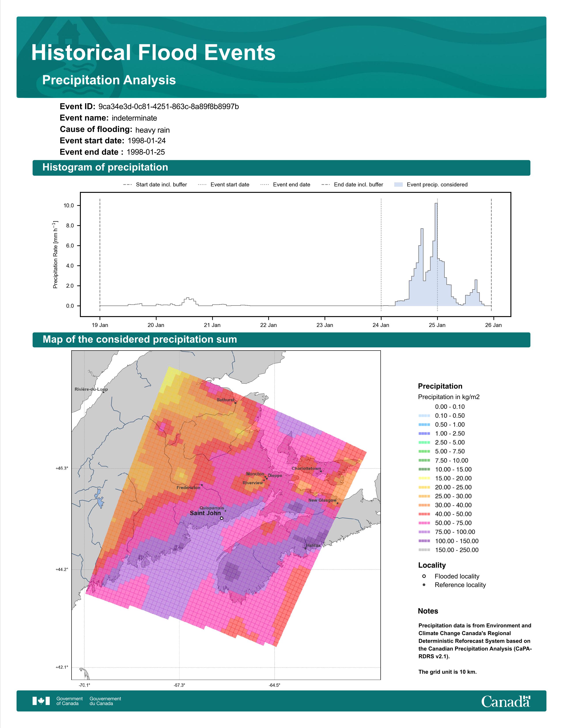Click the 150.00 - 250.00 gray legend swatch

coord(424,550)
